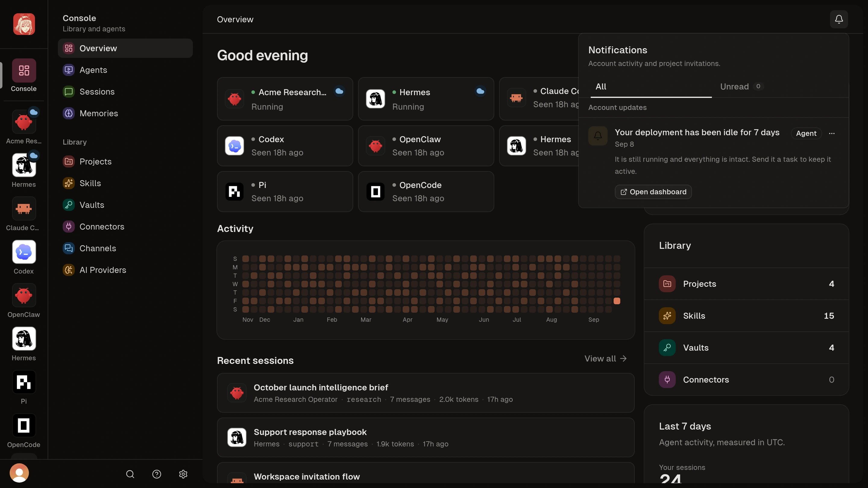Image resolution: width=868 pixels, height=488 pixels.
Task: Click the workspace avatar at top-left
Action: coord(24,24)
